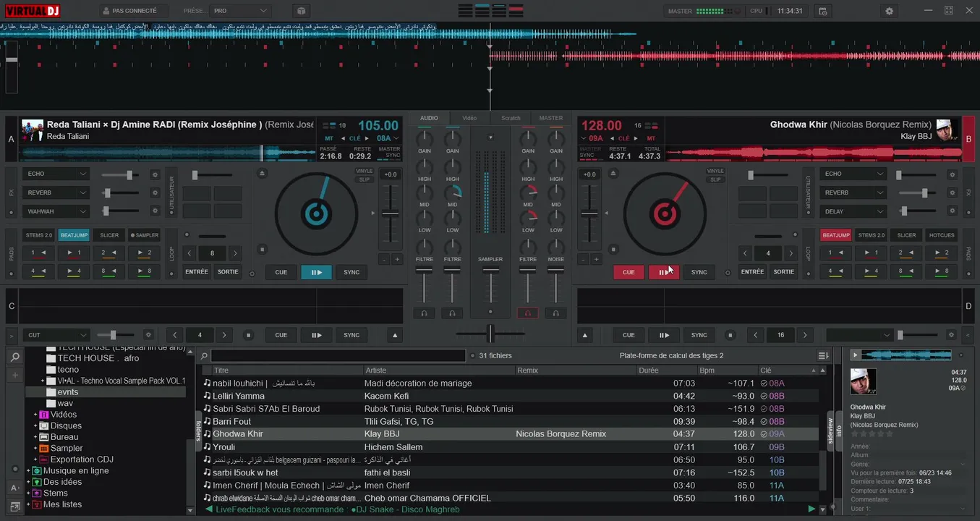The height and width of the screenshot is (521, 980).
Task: Select HOTCUES pad mode on deck B
Action: 942,235
